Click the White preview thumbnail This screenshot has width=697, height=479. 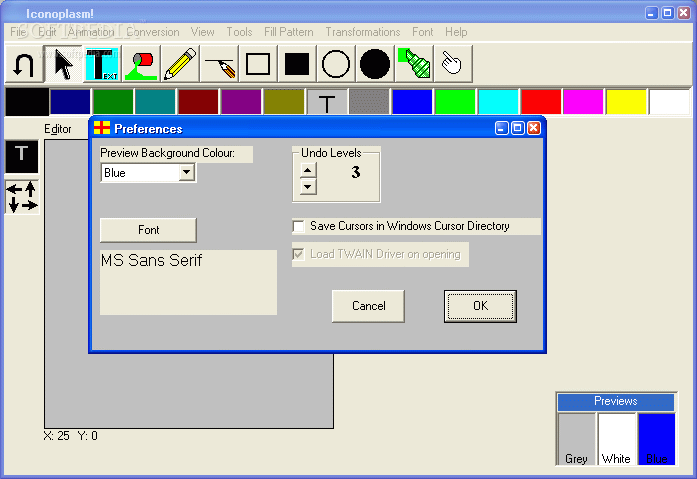tap(616, 439)
